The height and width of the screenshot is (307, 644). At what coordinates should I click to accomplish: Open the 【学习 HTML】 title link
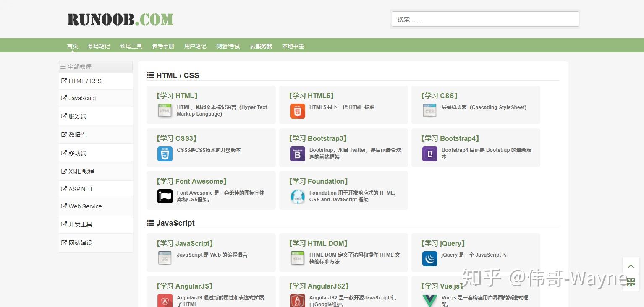click(x=177, y=96)
